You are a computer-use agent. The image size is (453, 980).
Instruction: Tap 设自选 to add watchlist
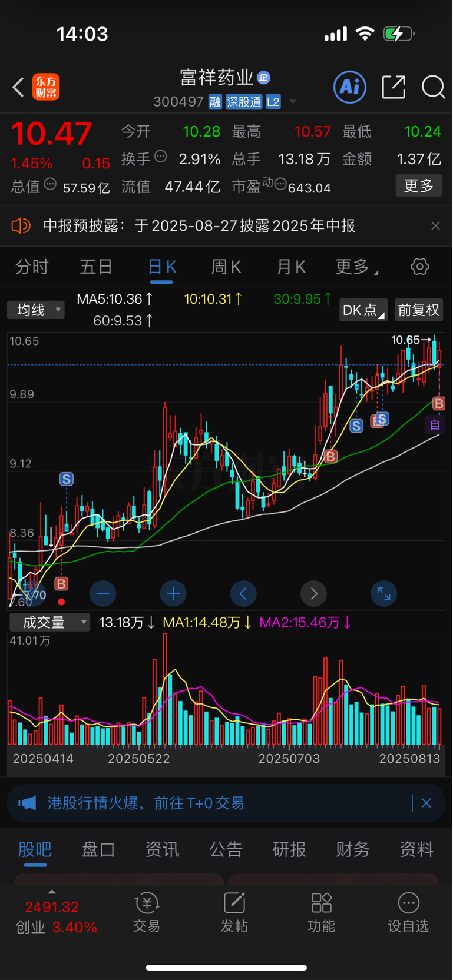tap(408, 913)
